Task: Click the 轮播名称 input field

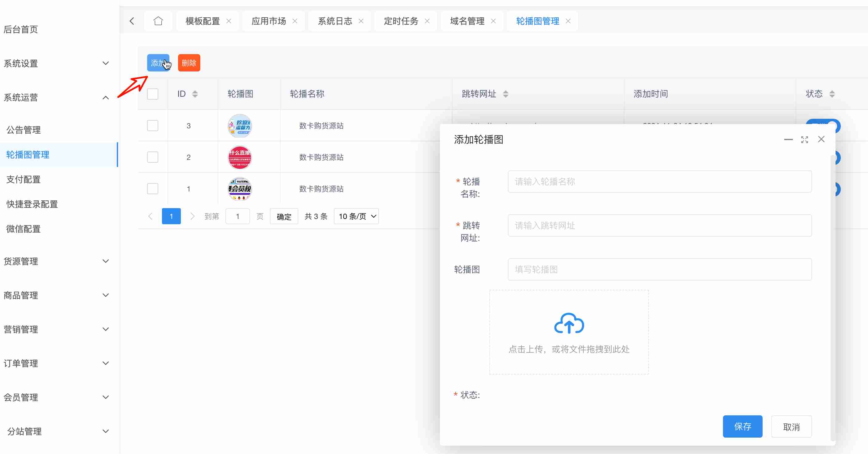Action: pyautogui.click(x=659, y=182)
